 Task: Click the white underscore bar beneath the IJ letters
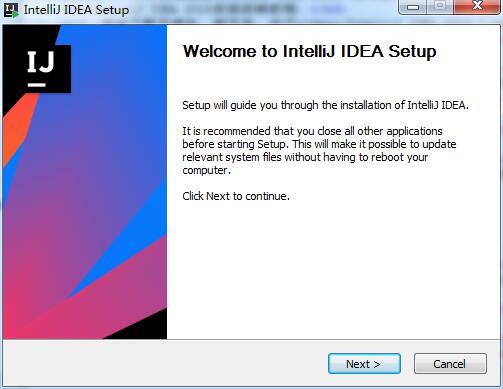tap(36, 85)
